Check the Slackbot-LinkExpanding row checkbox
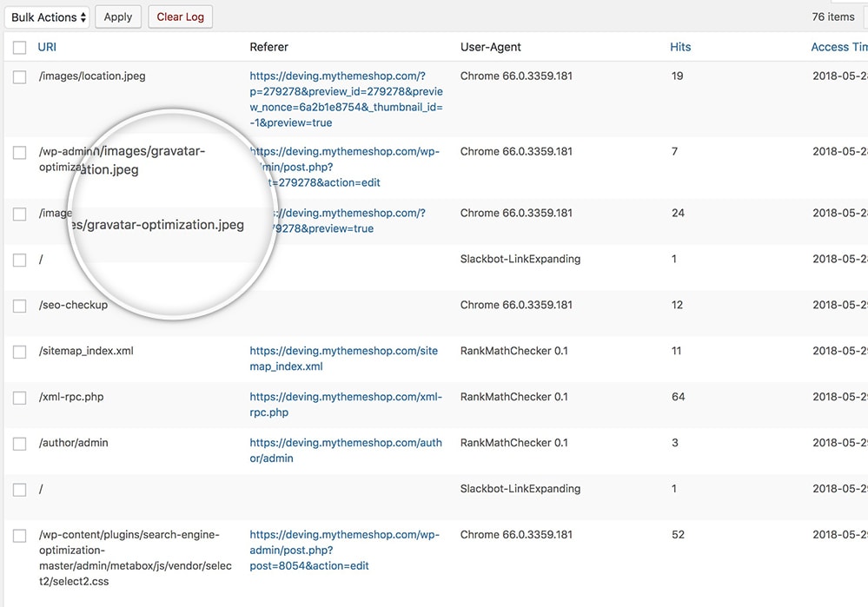Screen dimensions: 868x607 pos(19,259)
